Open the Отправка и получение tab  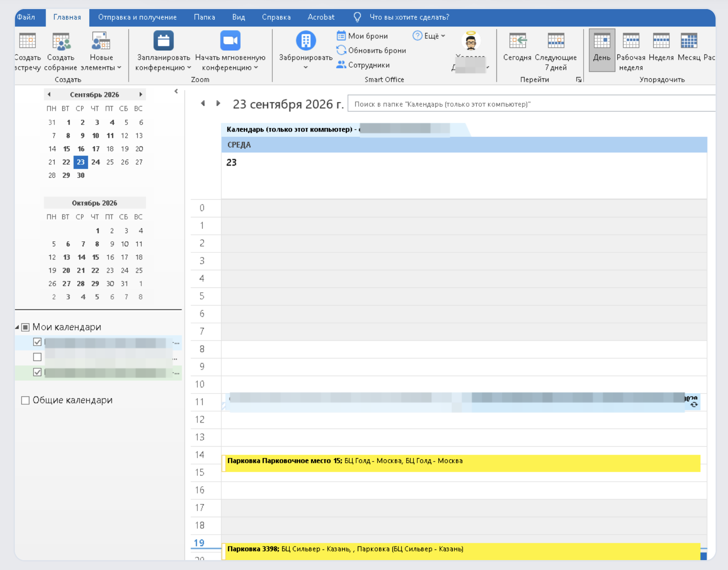[137, 17]
